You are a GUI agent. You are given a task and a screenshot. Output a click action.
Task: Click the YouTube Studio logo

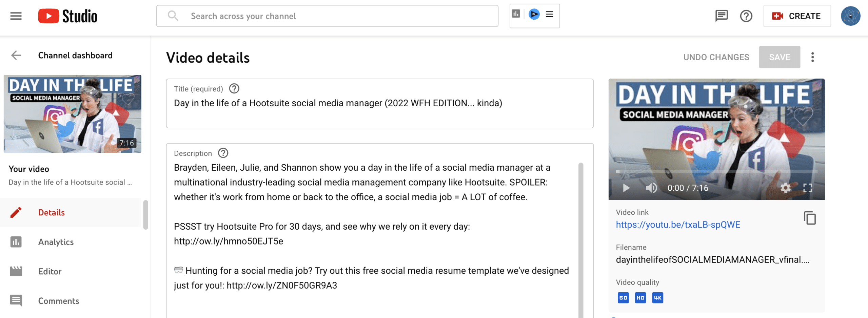(68, 16)
